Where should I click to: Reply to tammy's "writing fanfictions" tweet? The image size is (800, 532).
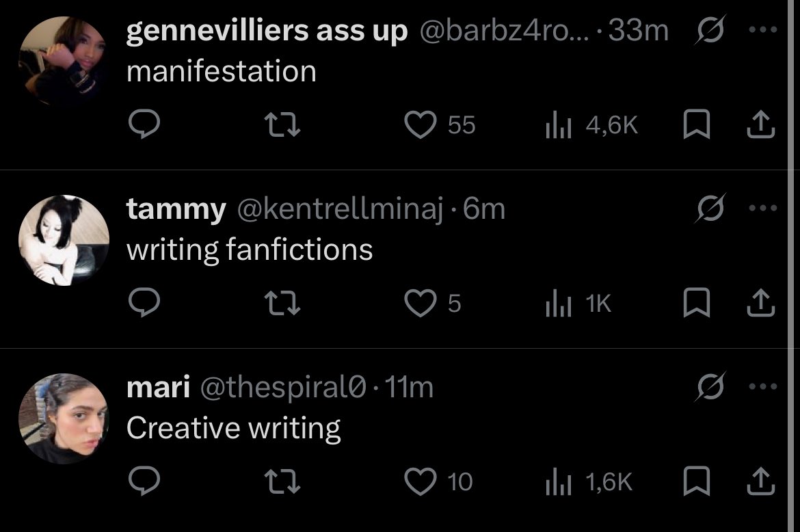pyautogui.click(x=144, y=302)
